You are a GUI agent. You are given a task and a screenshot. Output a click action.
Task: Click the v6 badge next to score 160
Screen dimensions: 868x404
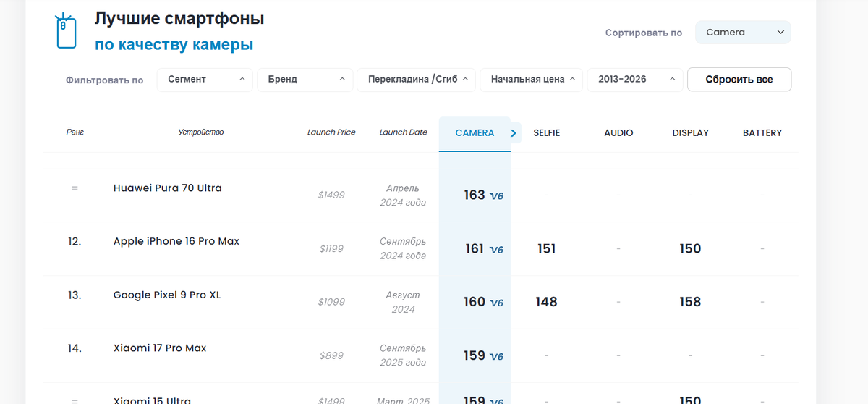[496, 303]
